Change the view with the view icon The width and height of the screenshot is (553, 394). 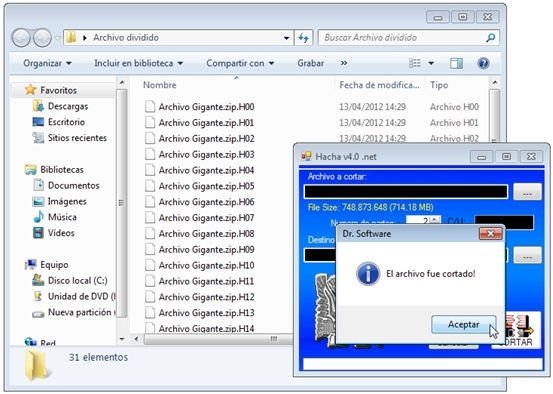tap(415, 63)
